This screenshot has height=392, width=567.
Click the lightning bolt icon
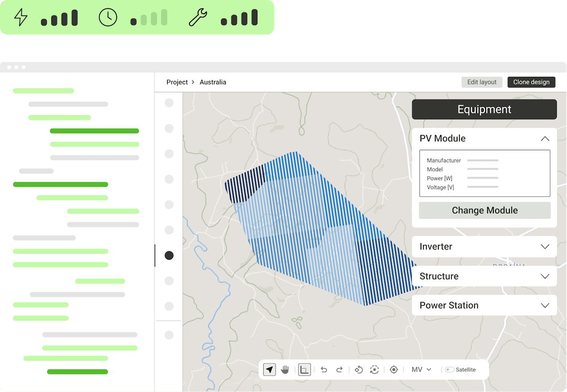point(21,17)
